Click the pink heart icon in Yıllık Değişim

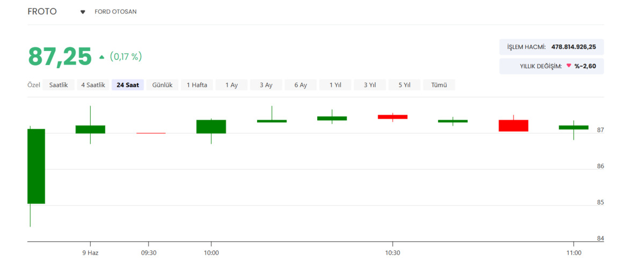click(569, 66)
